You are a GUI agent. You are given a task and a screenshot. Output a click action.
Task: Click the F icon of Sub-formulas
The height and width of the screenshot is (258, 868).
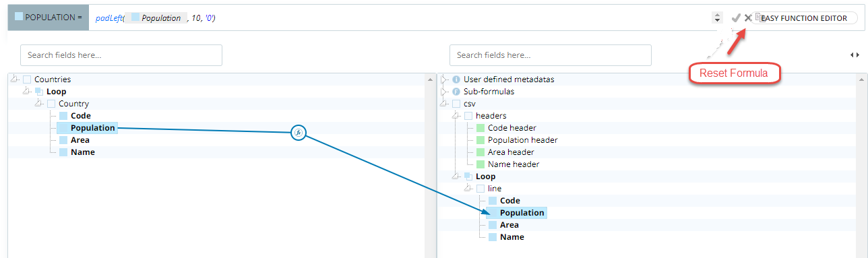(456, 92)
